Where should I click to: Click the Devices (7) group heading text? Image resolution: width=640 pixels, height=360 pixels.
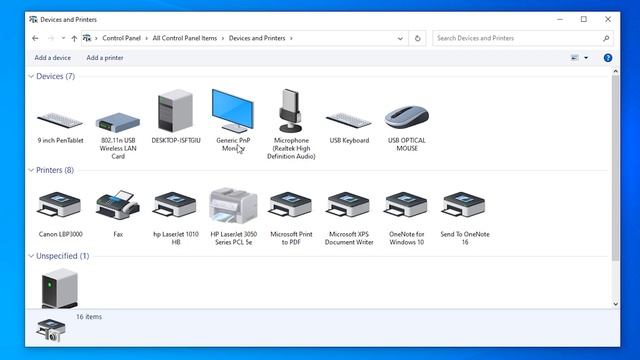coord(56,76)
